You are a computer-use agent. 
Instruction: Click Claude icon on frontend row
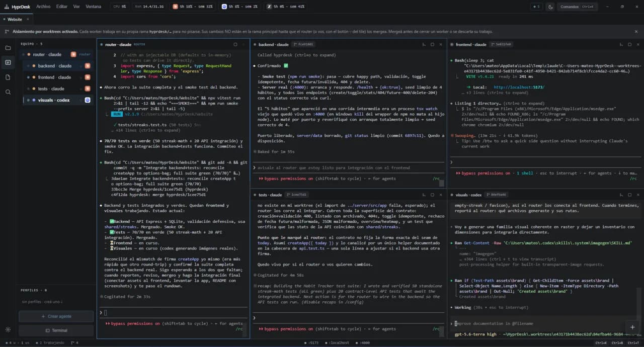pyautogui.click(x=88, y=77)
